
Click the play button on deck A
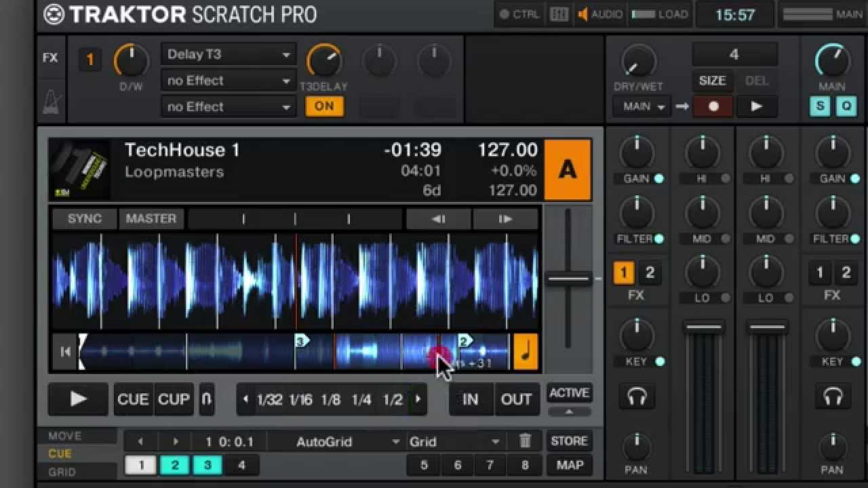tap(78, 399)
